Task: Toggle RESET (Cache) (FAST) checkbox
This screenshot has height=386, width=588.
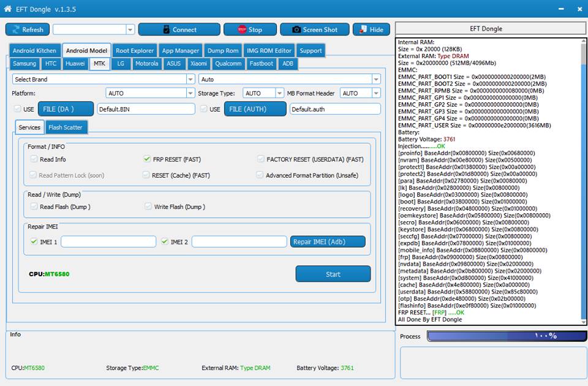Action: point(146,175)
